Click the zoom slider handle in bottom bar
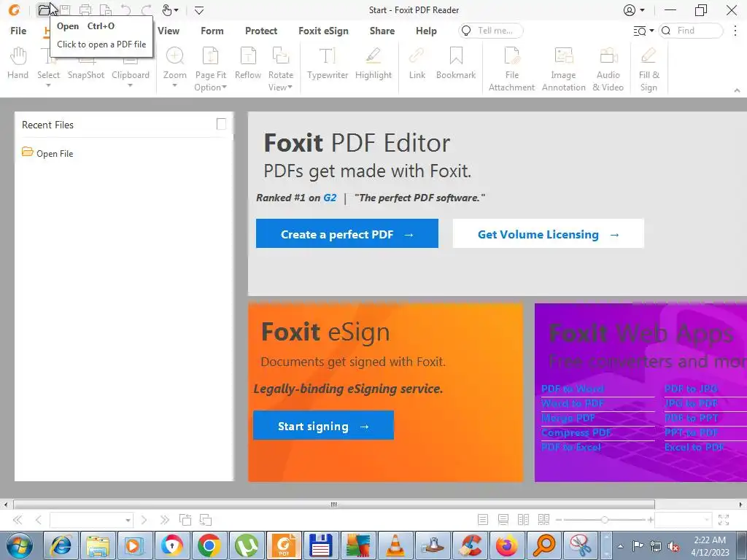Viewport: 747px width, 560px height. click(604, 519)
